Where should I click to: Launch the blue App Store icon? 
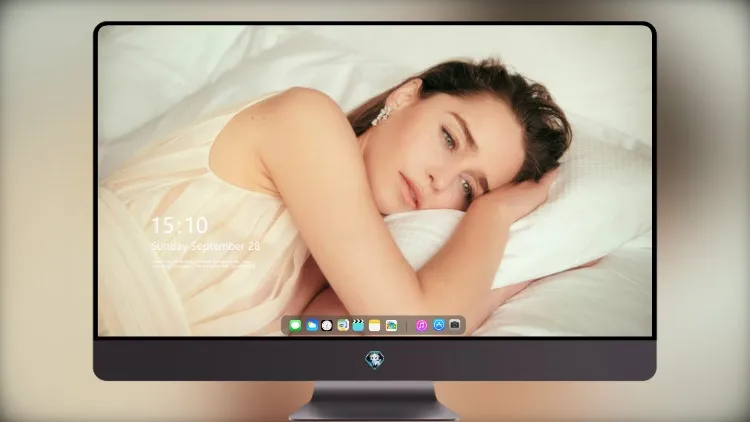[439, 325]
